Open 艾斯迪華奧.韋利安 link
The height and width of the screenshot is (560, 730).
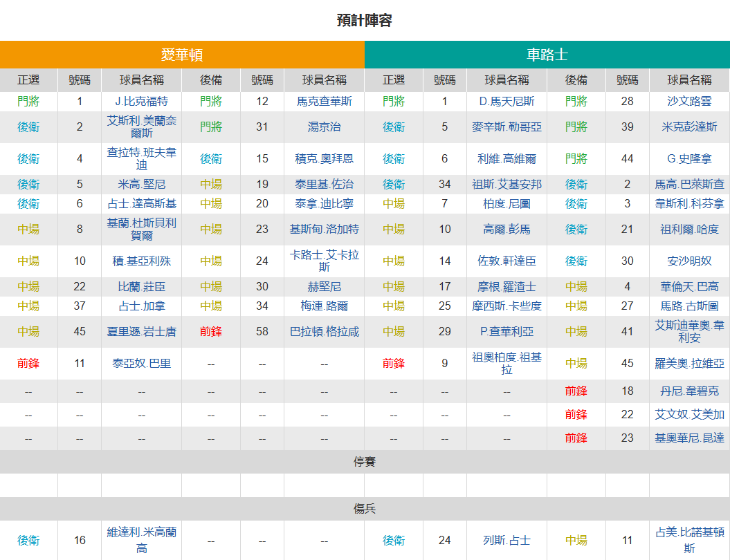pos(689,332)
